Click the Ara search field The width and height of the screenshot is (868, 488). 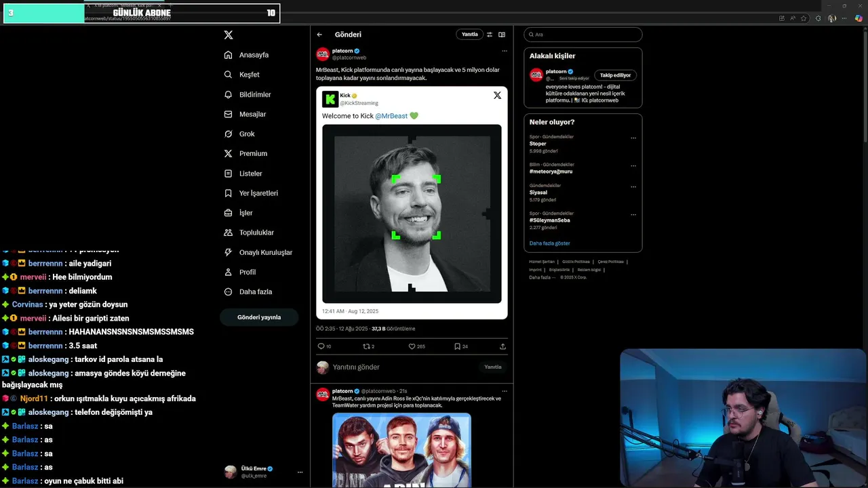coord(583,35)
